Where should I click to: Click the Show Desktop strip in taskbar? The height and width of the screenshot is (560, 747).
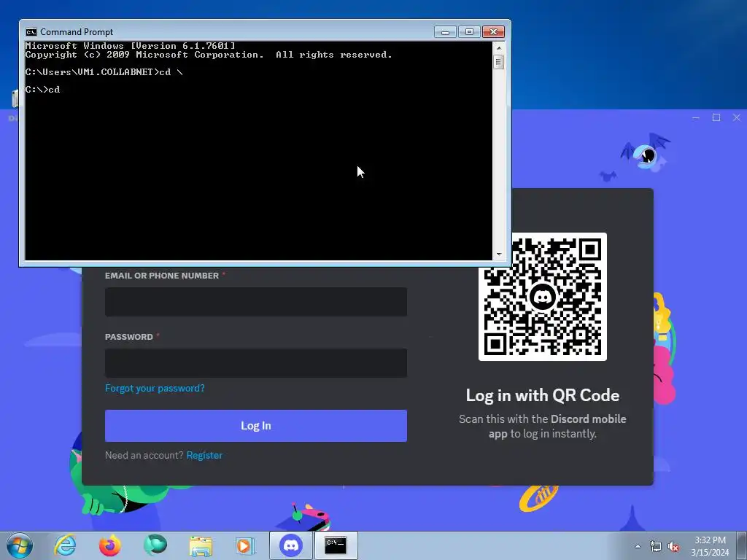point(742,545)
